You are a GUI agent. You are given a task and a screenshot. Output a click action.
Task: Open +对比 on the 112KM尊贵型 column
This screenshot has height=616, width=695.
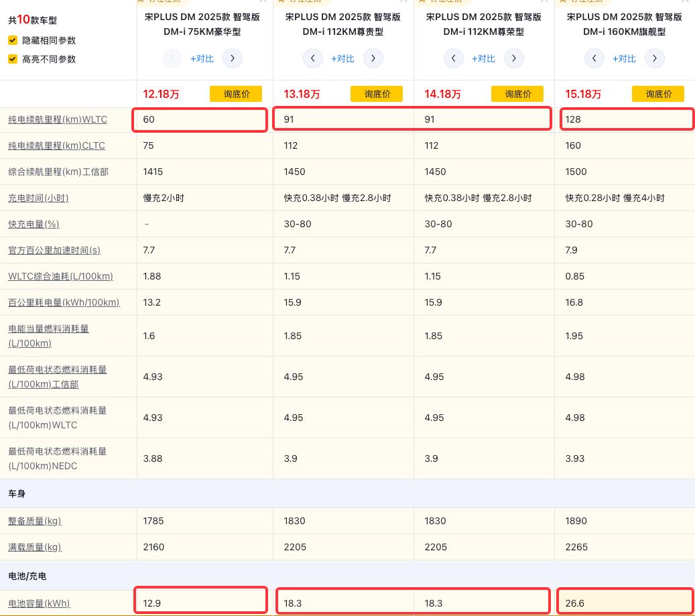tap(342, 58)
